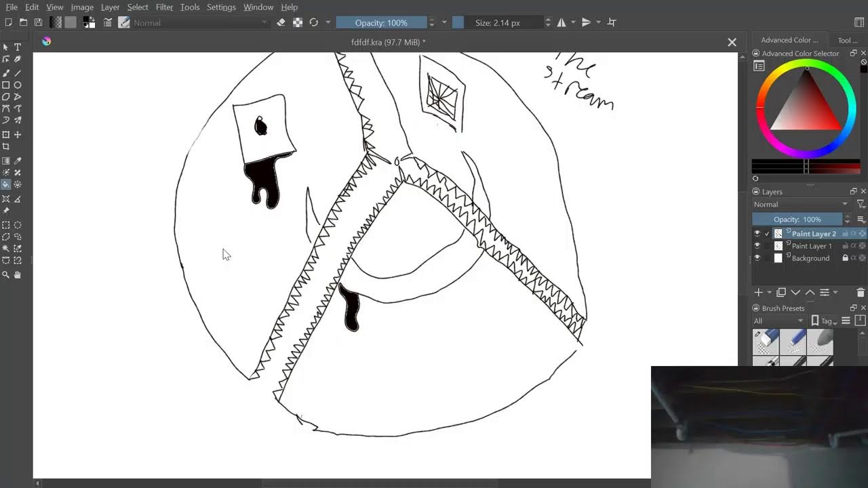Hide Paint Layer 1 visibility
This screenshot has width=868, height=488.
tap(757, 245)
